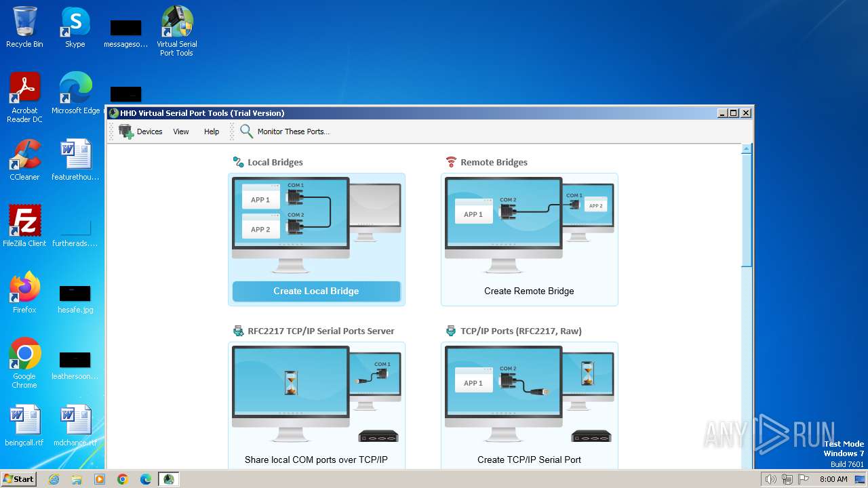Image resolution: width=868 pixels, height=488 pixels.
Task: Select the Recycle Bin desktop icon
Action: (24, 27)
